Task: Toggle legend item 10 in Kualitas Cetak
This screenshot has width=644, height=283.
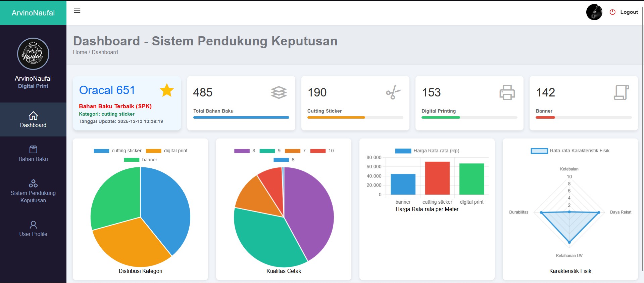Action: (x=322, y=151)
